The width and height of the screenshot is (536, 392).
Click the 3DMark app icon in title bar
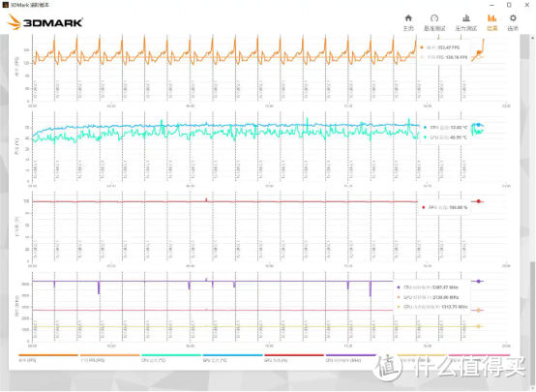(x=5, y=5)
